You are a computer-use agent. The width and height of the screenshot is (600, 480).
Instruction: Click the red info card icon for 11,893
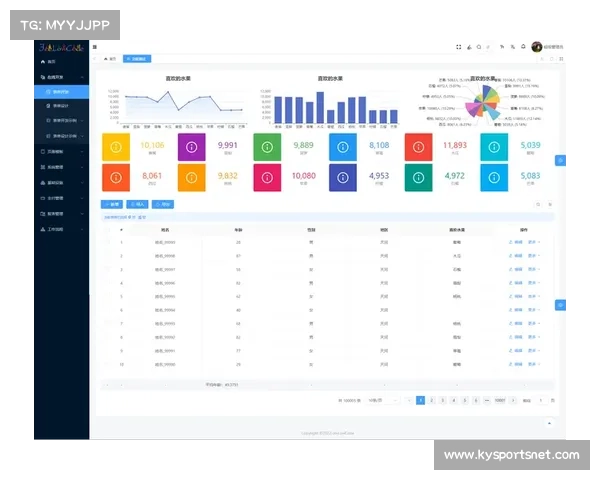[419, 147]
